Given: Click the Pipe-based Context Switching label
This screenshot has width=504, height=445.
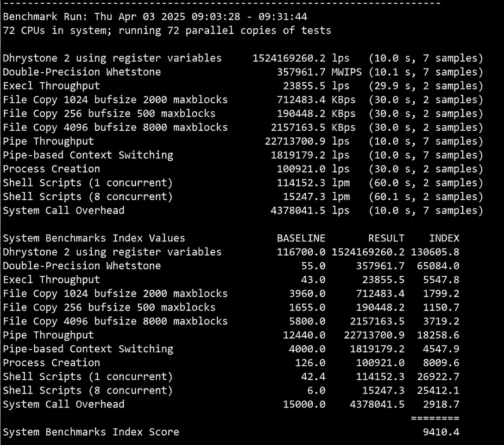Looking at the screenshot, I should (x=88, y=155).
